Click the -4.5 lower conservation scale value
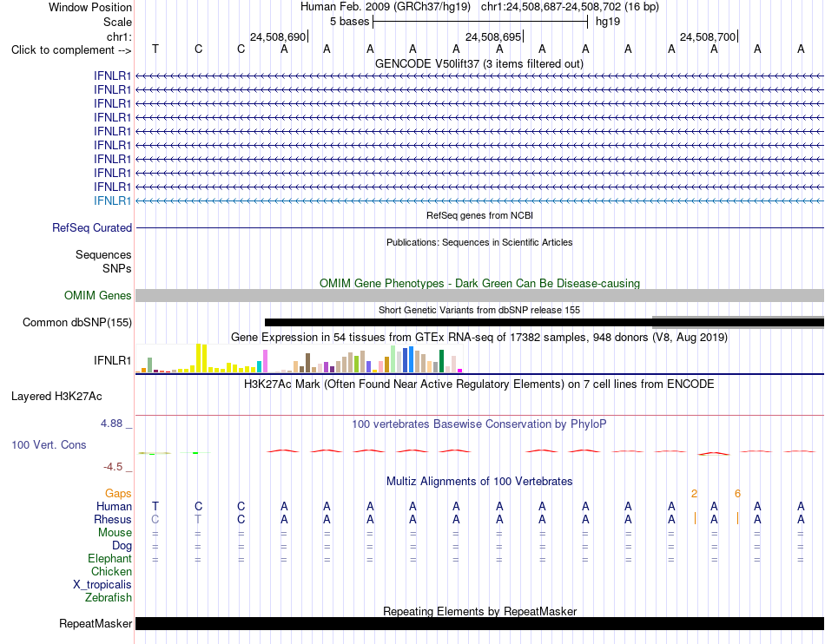 (x=113, y=467)
